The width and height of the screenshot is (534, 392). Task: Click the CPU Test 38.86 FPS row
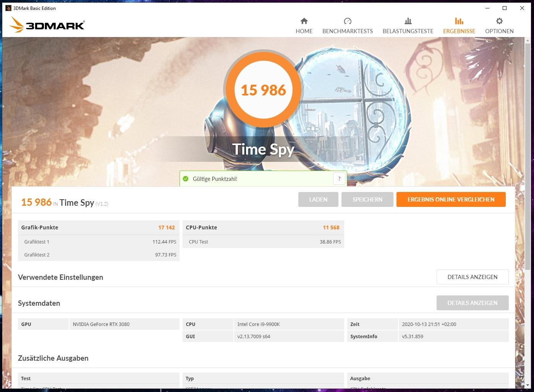263,242
